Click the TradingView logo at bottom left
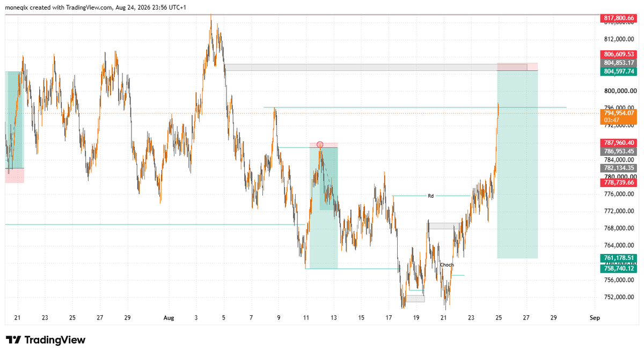The width and height of the screenshot is (644, 355). click(x=46, y=340)
